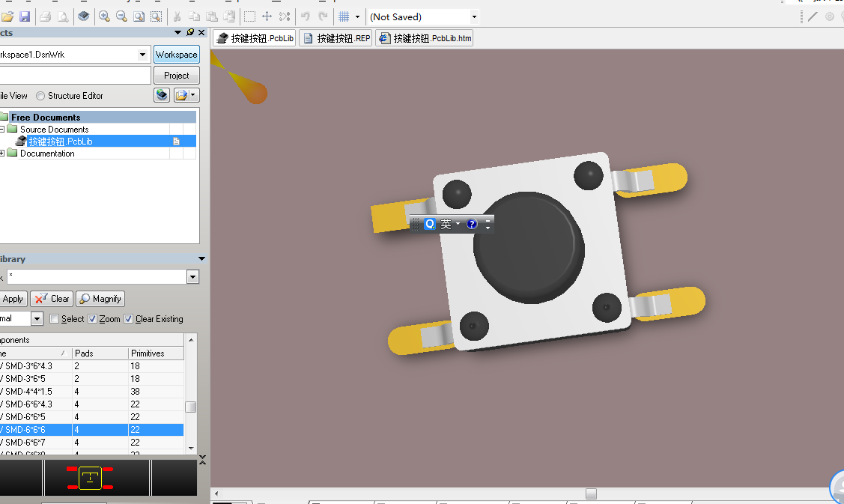This screenshot has height=504, width=844.
Task: Click the Fit Document zoom icon
Action: [139, 16]
